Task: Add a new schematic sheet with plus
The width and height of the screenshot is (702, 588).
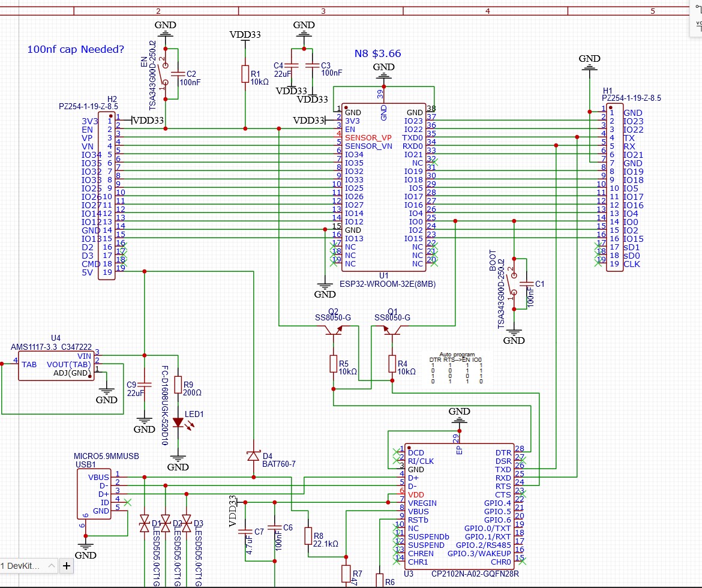Action: pos(66,566)
